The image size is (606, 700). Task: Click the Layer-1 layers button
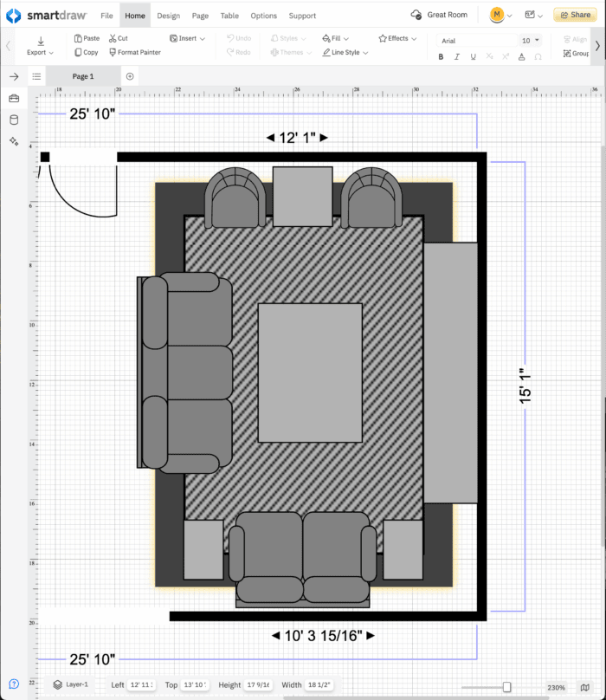(70, 684)
